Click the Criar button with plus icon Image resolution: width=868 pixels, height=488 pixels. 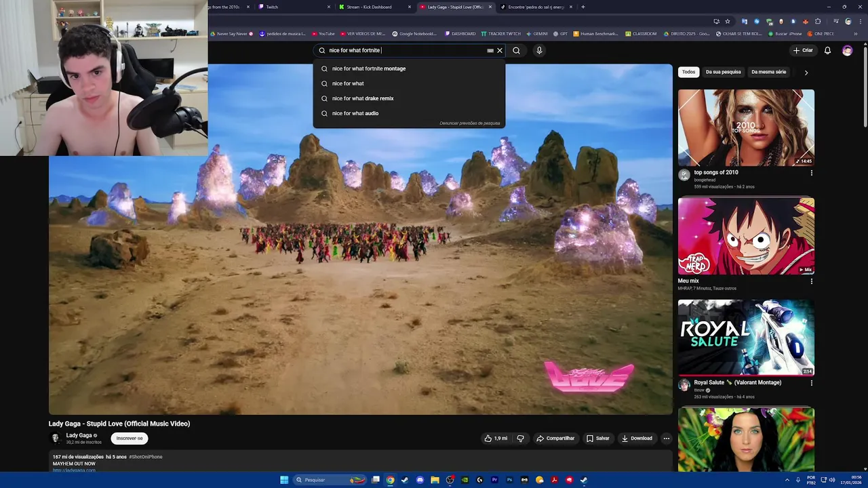click(803, 50)
